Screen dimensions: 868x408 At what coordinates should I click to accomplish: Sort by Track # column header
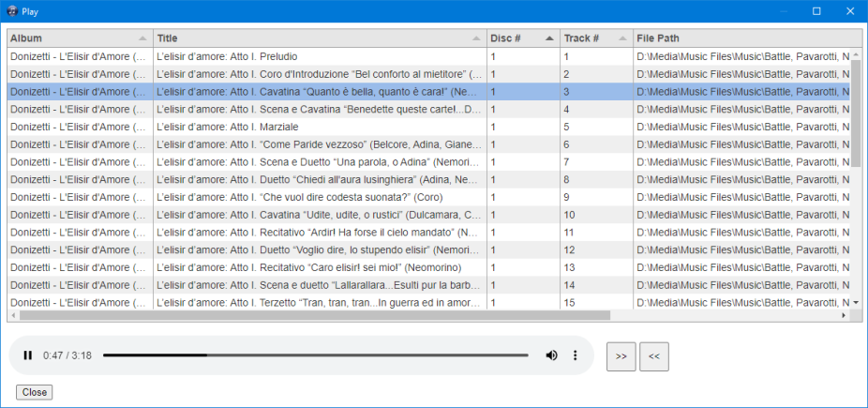tap(596, 38)
